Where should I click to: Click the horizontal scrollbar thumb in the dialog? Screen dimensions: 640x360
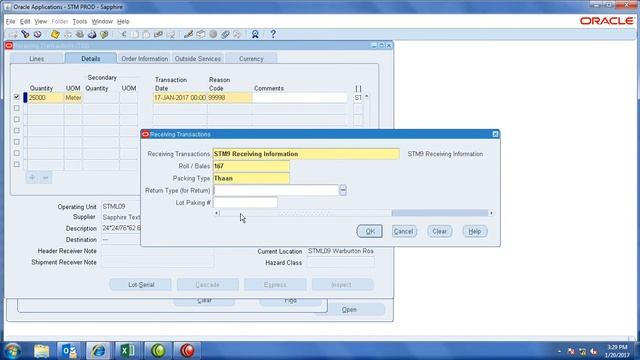pyautogui.click(x=305, y=213)
